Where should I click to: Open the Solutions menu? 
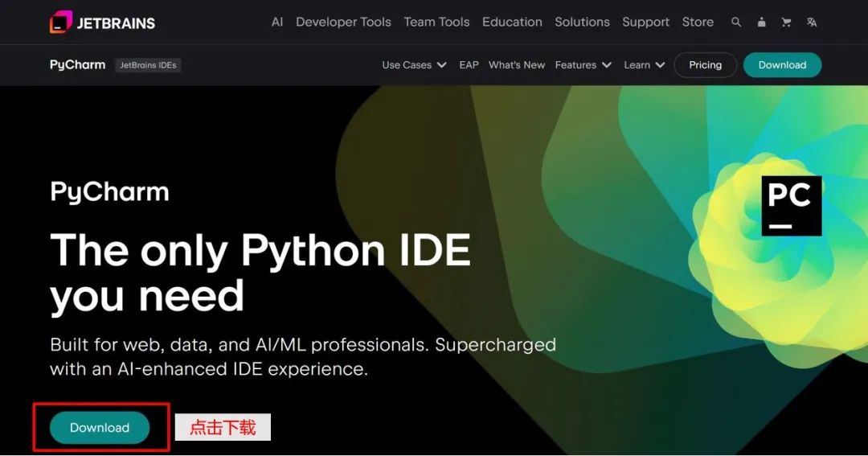[583, 23]
